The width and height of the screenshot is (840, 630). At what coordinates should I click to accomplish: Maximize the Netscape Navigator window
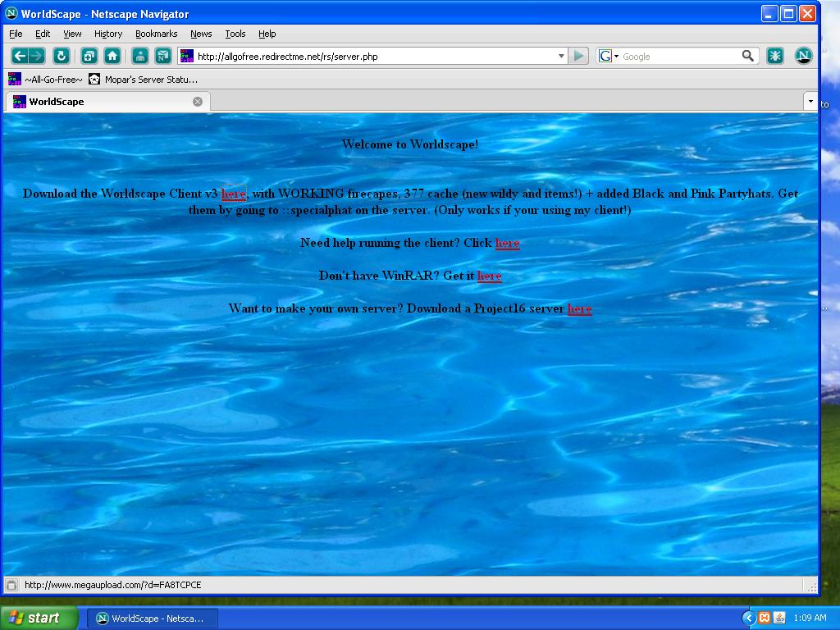788,13
